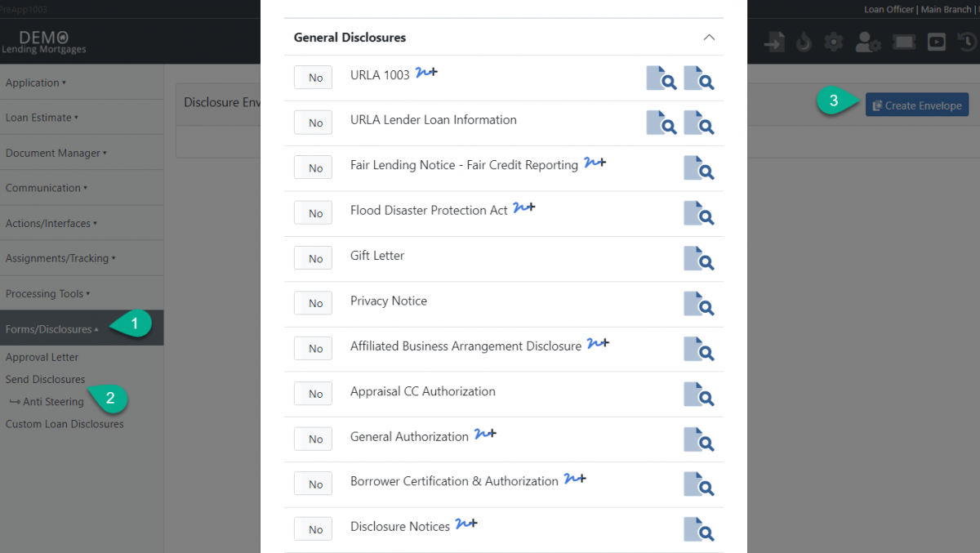Preview the Privacy Notice document
This screenshot has width=980, height=553.
[698, 304]
